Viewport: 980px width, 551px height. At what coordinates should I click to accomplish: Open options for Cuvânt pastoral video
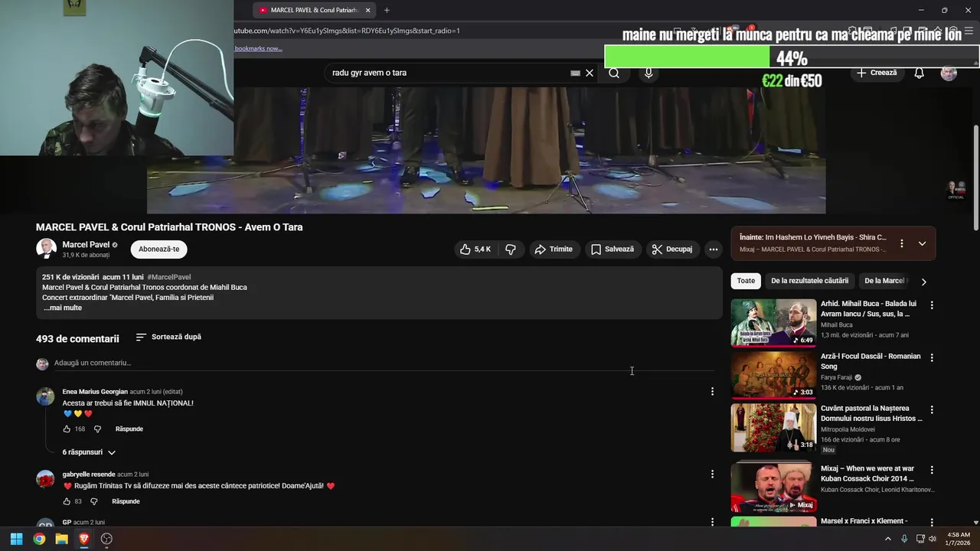tap(932, 409)
